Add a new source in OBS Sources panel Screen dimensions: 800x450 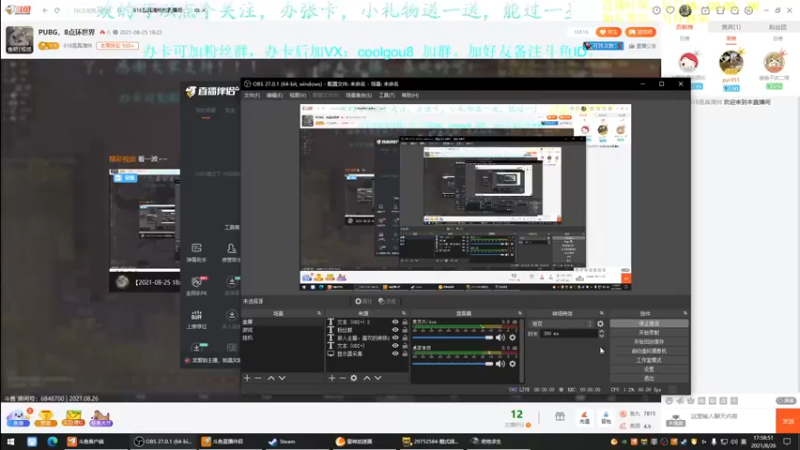[x=332, y=378]
